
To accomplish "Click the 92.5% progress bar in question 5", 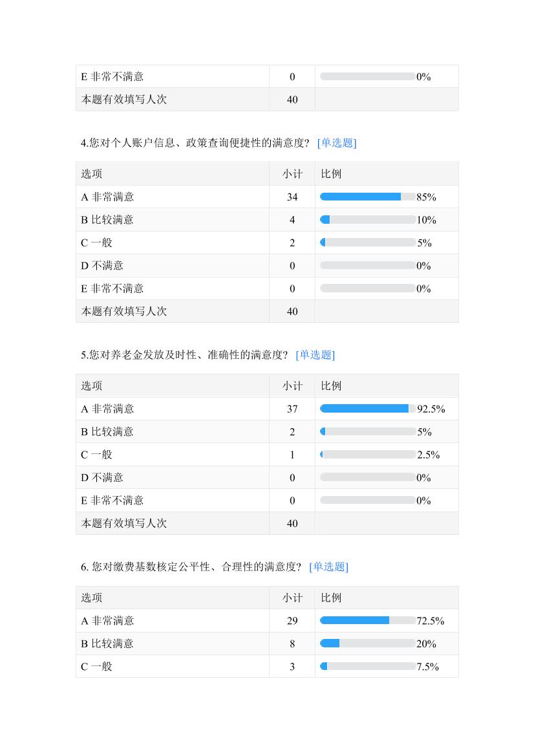I will (367, 409).
